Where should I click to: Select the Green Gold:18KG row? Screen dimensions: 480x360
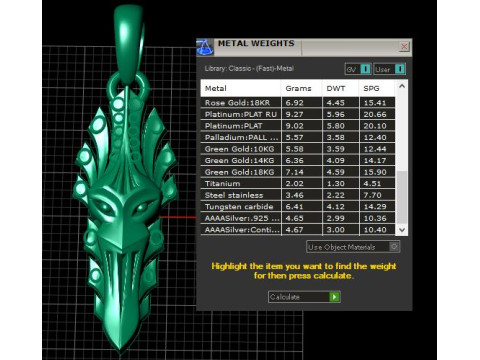298,172
